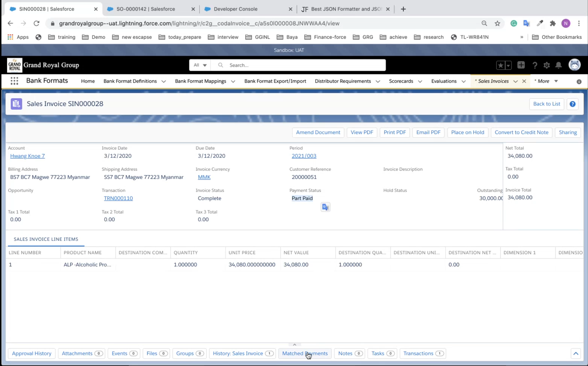Open transaction TRN000110 link

click(x=118, y=198)
